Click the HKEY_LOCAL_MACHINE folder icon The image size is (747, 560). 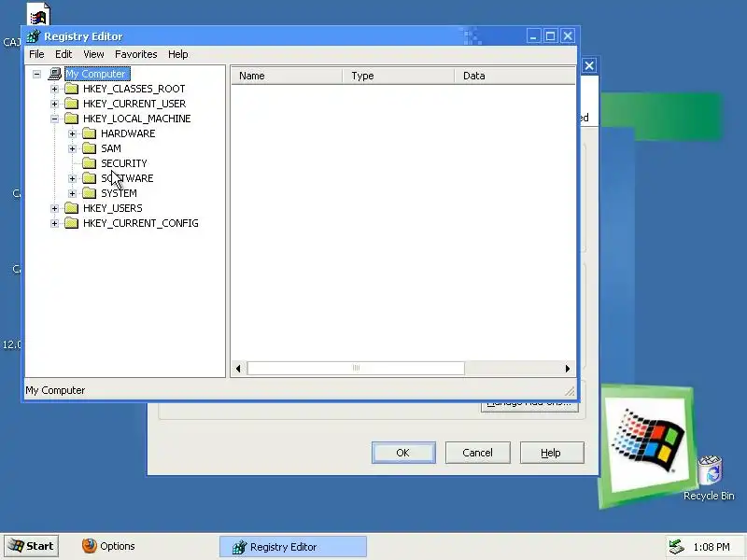pos(72,119)
